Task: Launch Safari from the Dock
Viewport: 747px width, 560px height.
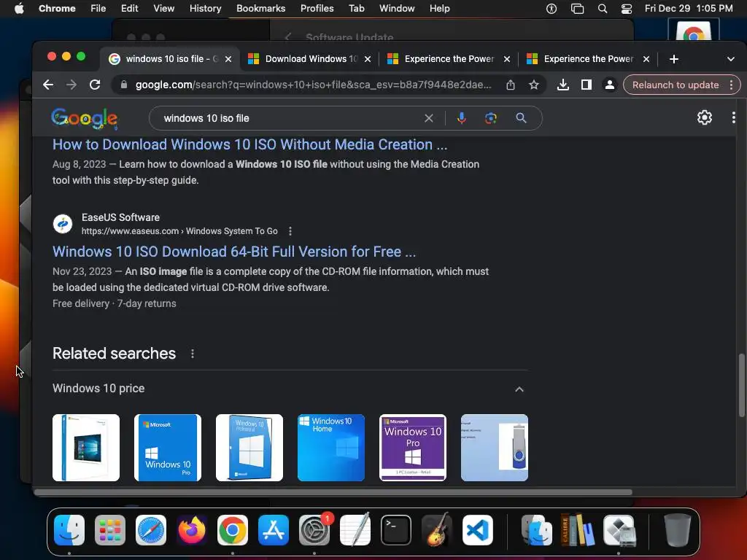Action: pyautogui.click(x=151, y=530)
